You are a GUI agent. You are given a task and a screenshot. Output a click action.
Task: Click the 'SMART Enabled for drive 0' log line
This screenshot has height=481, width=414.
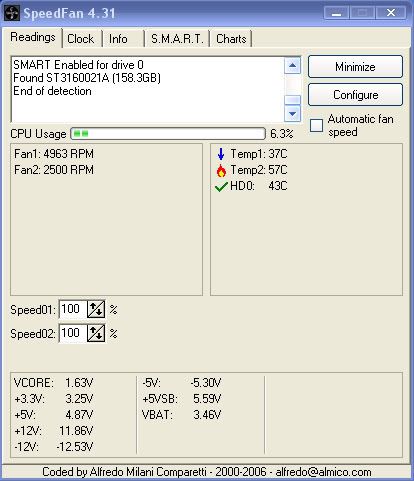pos(79,65)
